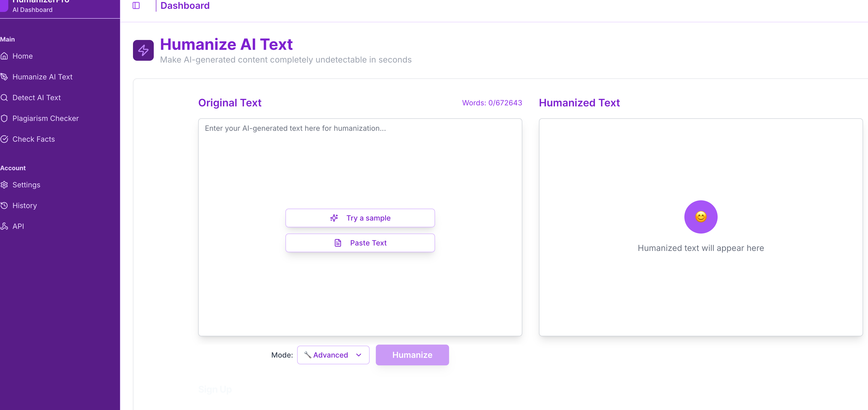The height and width of the screenshot is (410, 868).
Task: Open the Detect AI Text page
Action: [x=36, y=98]
